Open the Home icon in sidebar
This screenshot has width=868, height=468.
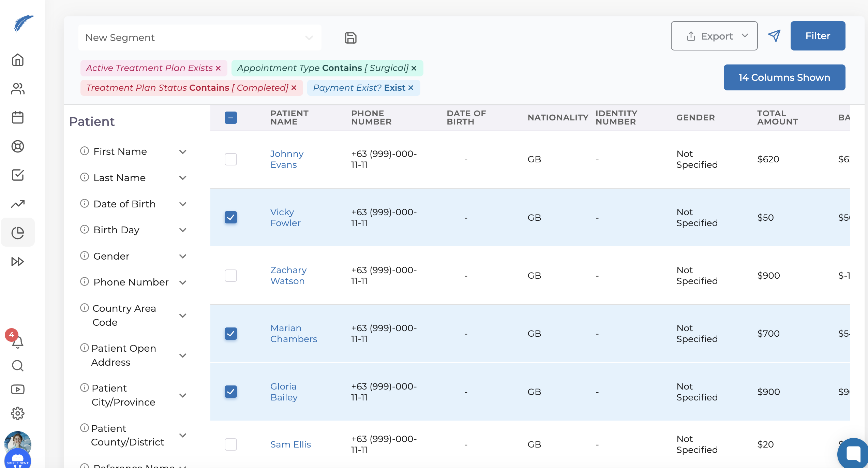point(18,60)
